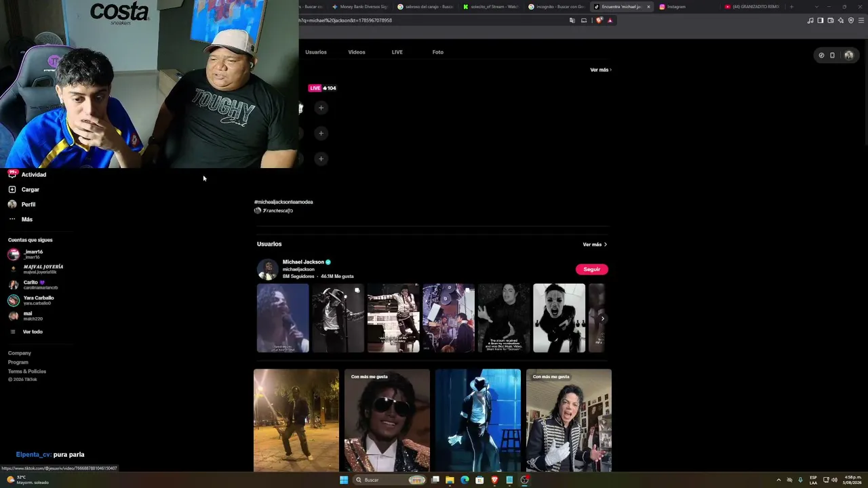The image size is (868, 488).
Task: Switch to the Foto search tab
Action: click(438, 52)
